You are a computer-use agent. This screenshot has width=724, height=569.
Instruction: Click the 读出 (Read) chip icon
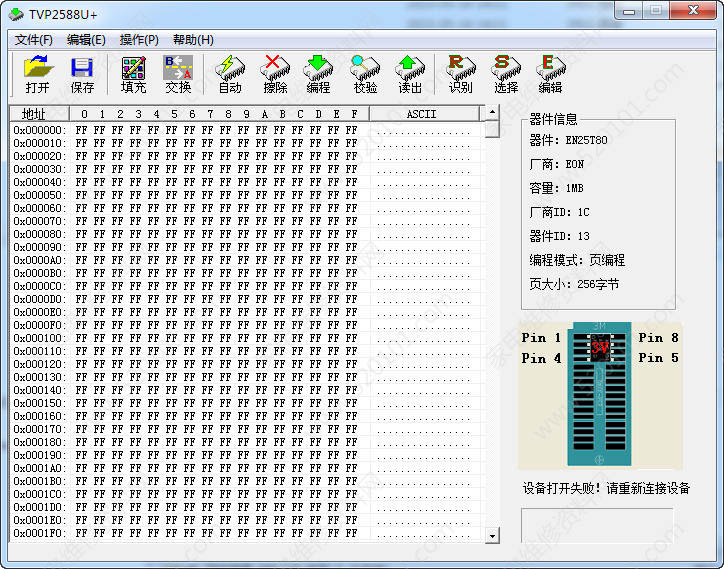[410, 75]
